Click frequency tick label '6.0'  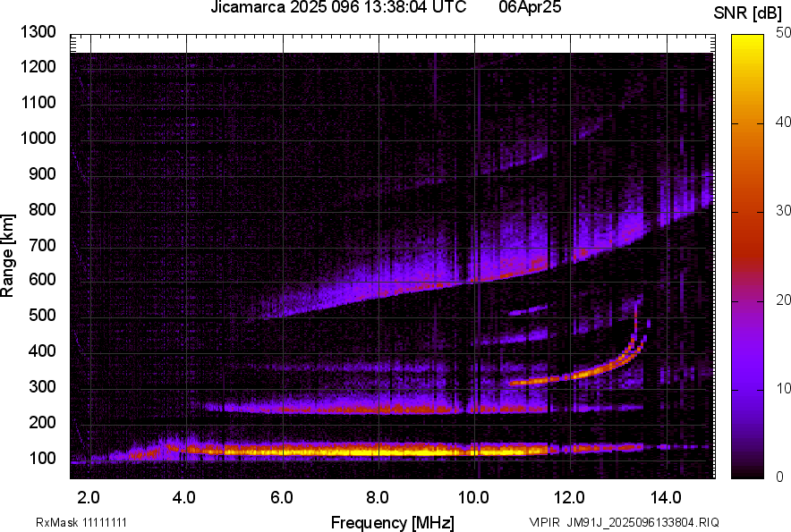[x=282, y=498]
